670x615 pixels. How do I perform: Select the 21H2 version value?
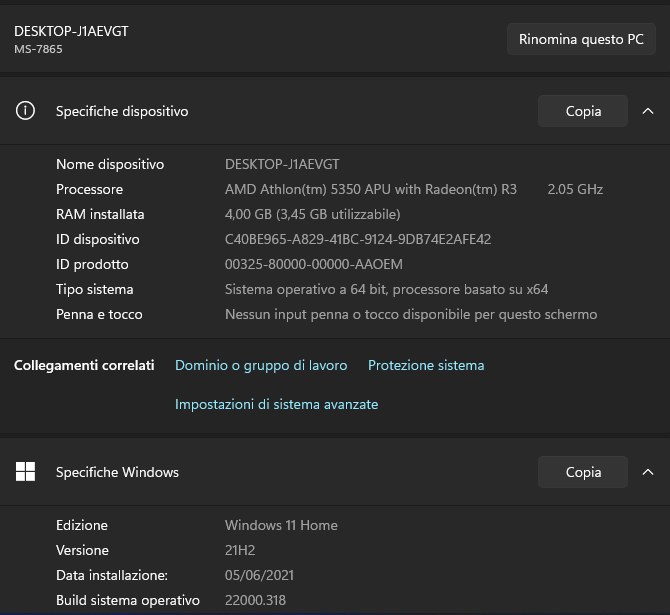coord(240,550)
